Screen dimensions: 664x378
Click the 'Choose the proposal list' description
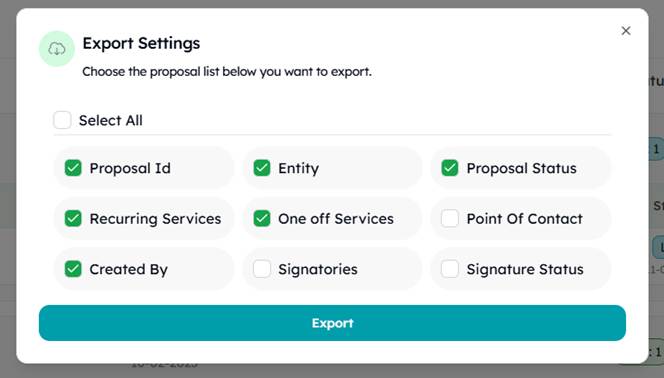(x=227, y=72)
